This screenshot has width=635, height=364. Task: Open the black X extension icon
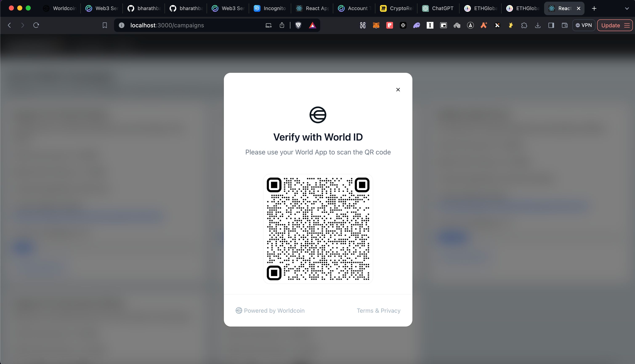click(x=497, y=25)
